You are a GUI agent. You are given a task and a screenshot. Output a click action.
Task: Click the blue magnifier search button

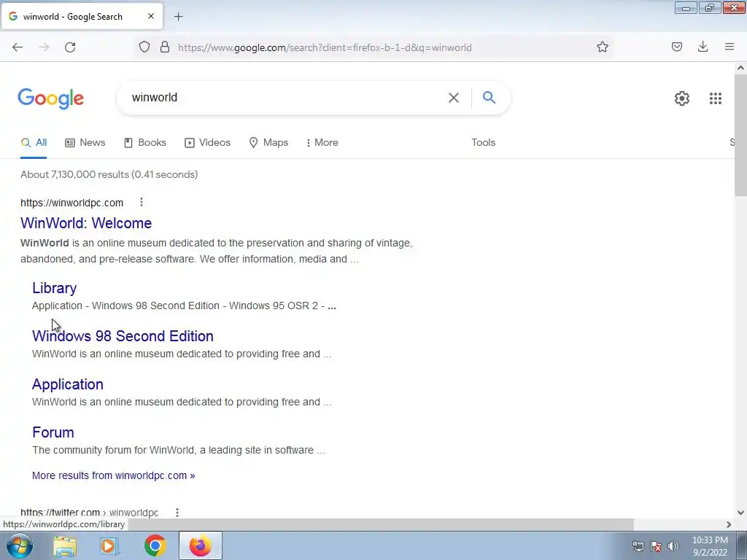point(489,98)
